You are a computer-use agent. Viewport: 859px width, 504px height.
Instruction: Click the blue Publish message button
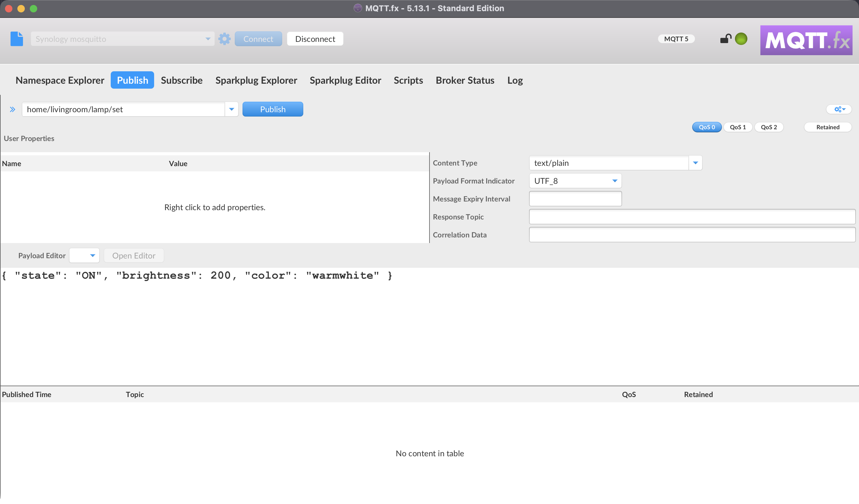273,109
